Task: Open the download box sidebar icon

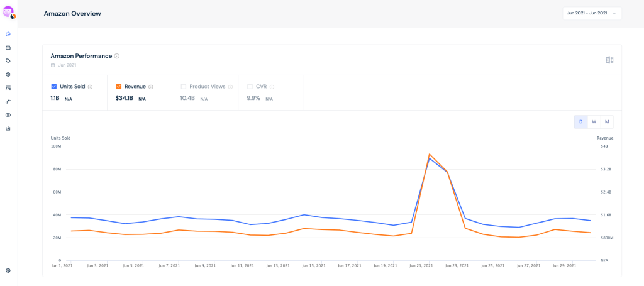Action: (x=8, y=128)
